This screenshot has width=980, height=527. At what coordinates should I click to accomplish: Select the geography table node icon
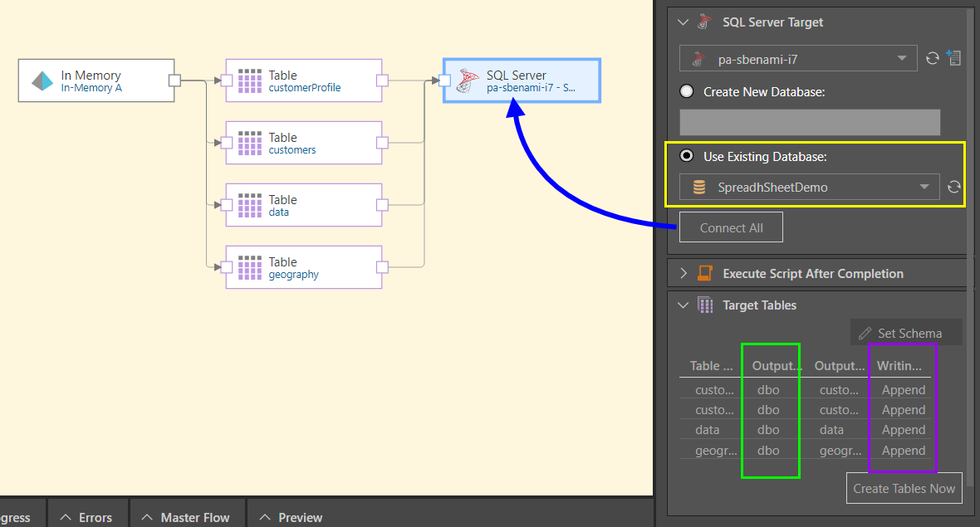click(x=250, y=267)
